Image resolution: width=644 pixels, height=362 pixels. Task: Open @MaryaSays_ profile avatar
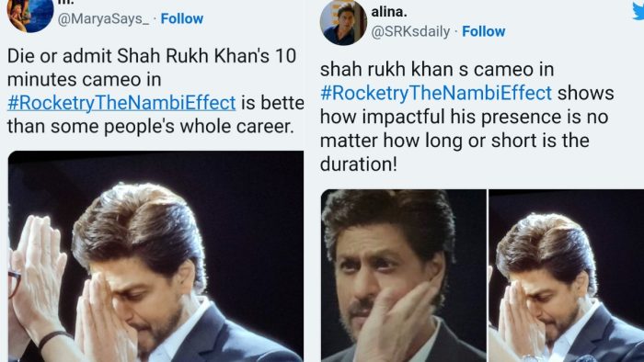click(x=30, y=16)
